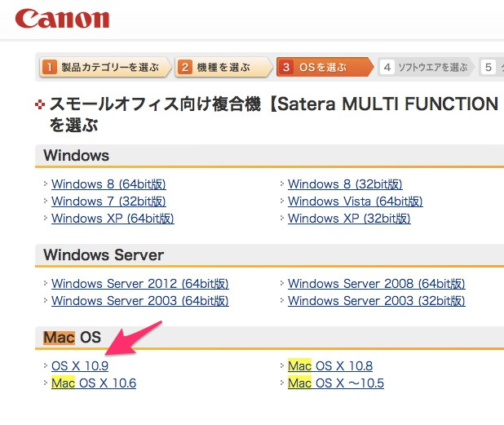This screenshot has width=504, height=425.
Task: Select step 4 ソフトウエアを選ぶ
Action: 426,67
